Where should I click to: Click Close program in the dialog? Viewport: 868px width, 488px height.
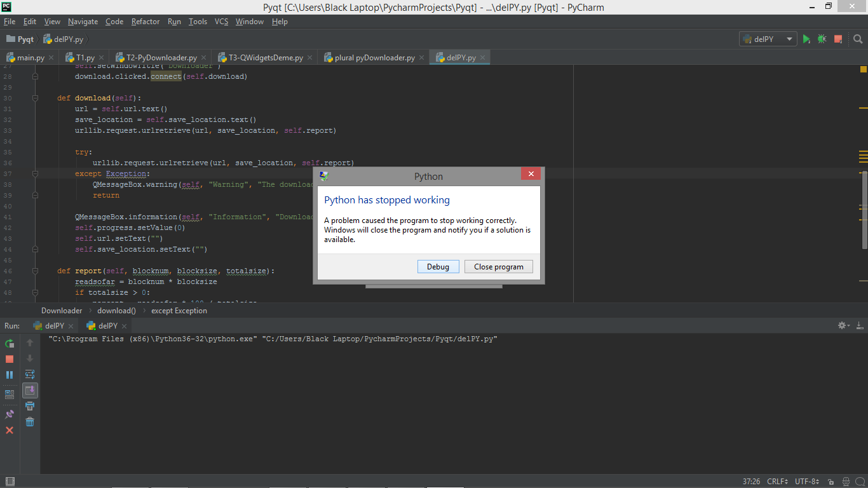click(x=499, y=267)
